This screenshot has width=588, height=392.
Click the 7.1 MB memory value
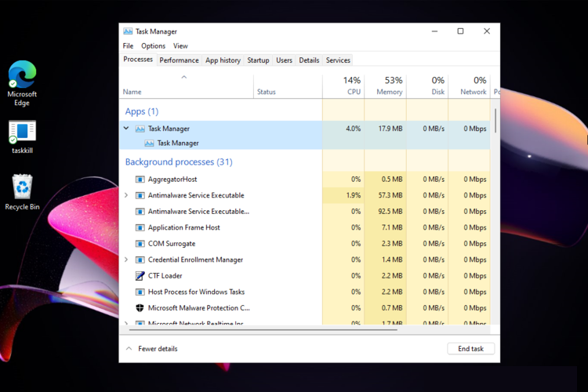pyautogui.click(x=392, y=227)
